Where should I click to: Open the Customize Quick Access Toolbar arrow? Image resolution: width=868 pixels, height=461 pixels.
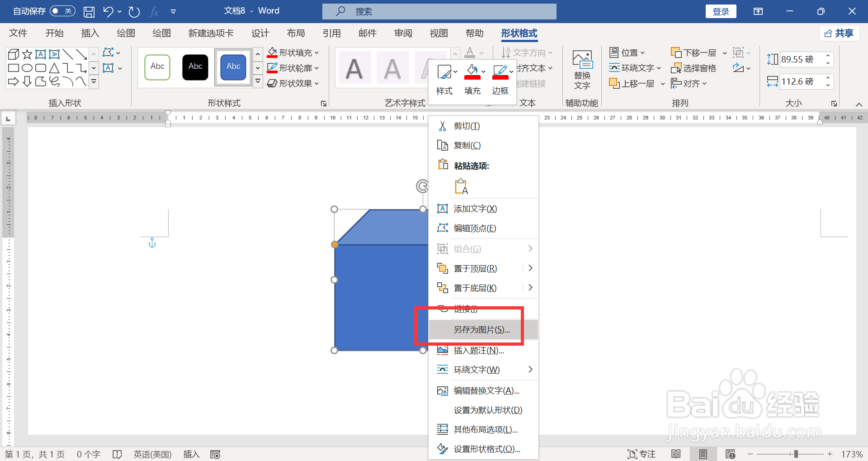[x=173, y=11]
